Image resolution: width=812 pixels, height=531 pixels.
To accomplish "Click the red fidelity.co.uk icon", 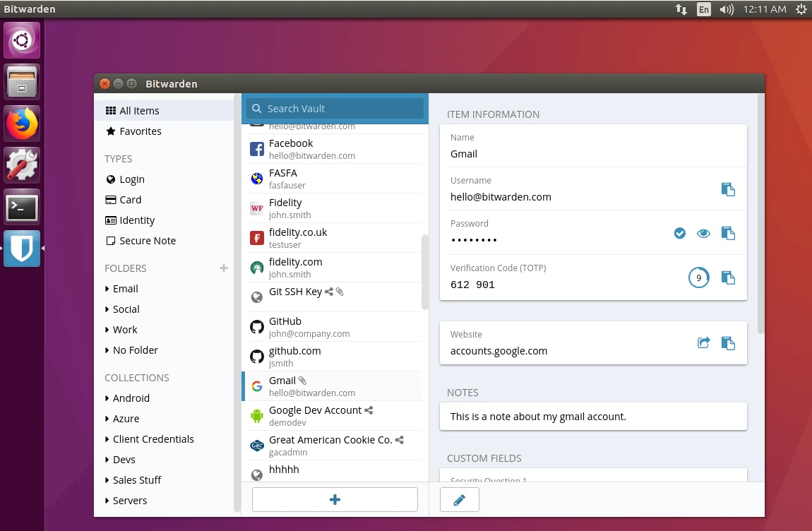I will click(x=257, y=238).
